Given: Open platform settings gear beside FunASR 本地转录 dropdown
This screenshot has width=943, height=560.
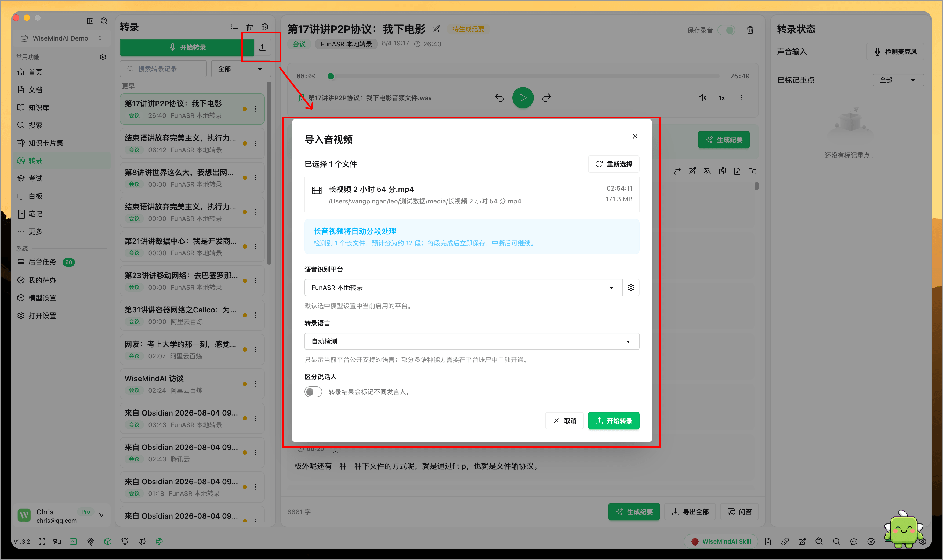Looking at the screenshot, I should [631, 288].
